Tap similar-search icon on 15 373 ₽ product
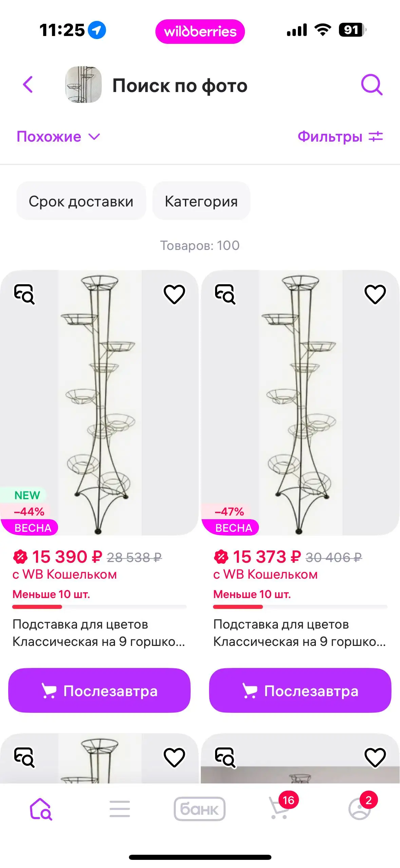400x868 pixels. click(225, 294)
